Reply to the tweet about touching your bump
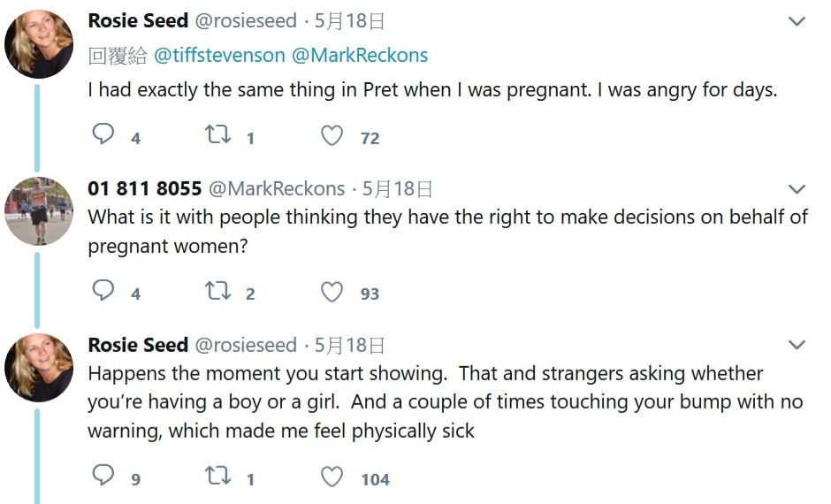831x504 pixels. click(104, 477)
